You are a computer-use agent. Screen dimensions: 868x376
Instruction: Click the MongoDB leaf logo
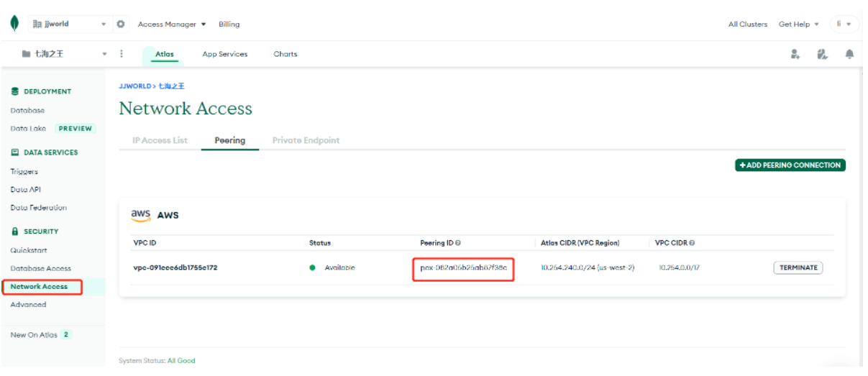coord(14,24)
